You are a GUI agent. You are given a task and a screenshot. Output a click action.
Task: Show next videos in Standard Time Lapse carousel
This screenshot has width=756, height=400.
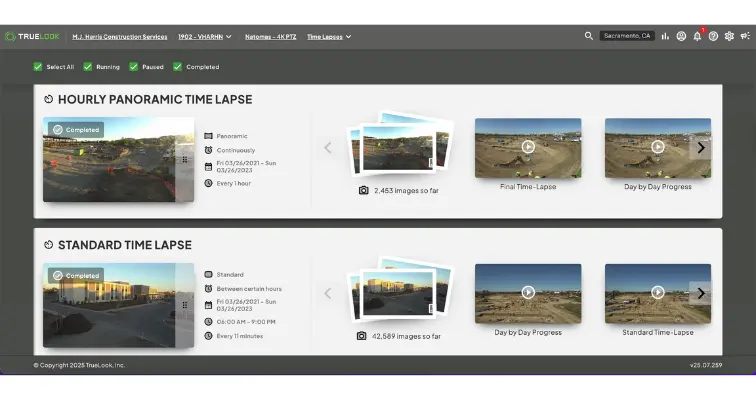click(x=701, y=293)
